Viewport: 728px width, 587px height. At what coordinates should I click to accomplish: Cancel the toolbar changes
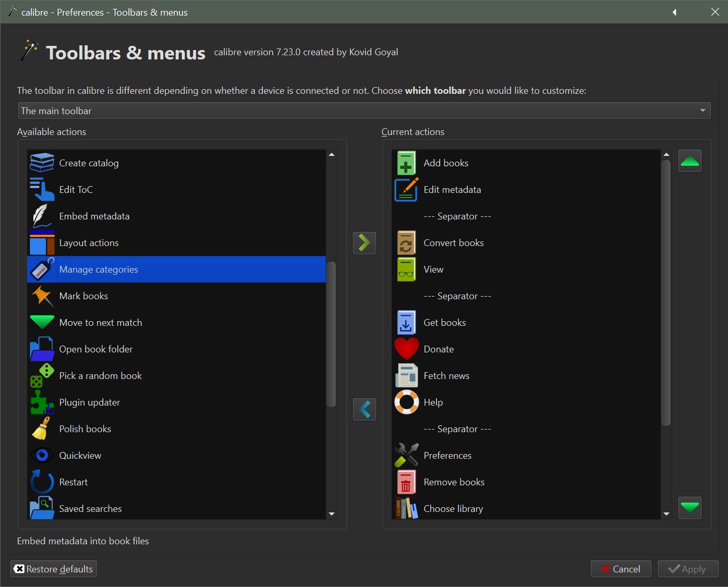point(621,569)
